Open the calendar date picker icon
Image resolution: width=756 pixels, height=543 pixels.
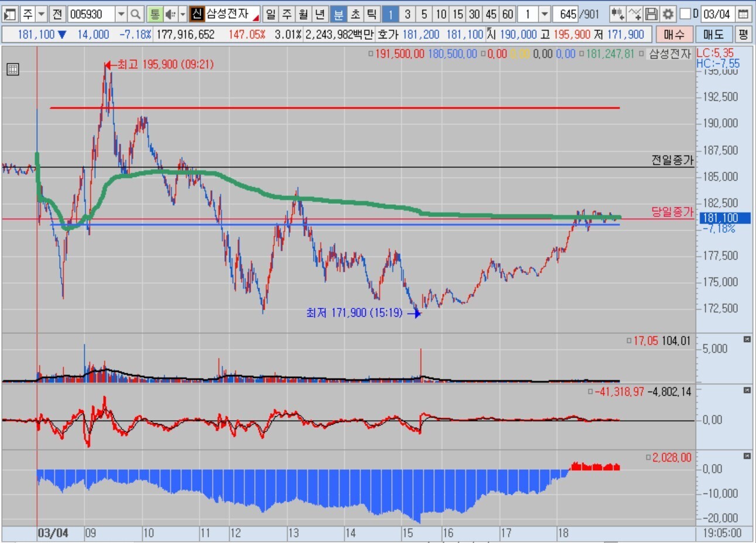point(743,14)
